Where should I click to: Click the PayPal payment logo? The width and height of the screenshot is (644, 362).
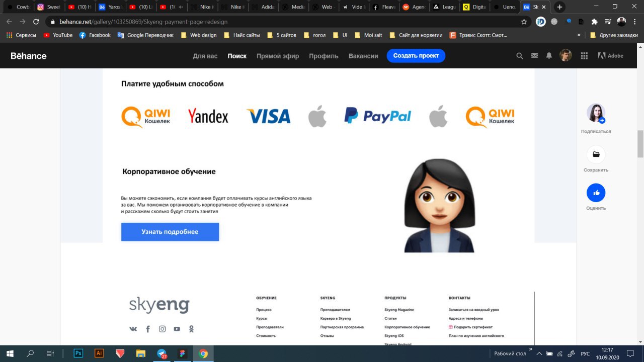pos(377,116)
